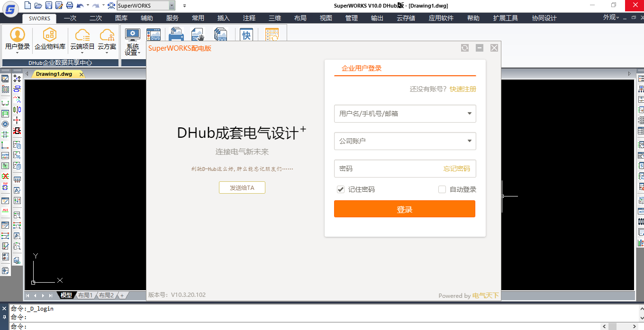Screen dimensions: 644x330
Task: Select the 布局1 layout tab
Action: pyautogui.click(x=85, y=295)
